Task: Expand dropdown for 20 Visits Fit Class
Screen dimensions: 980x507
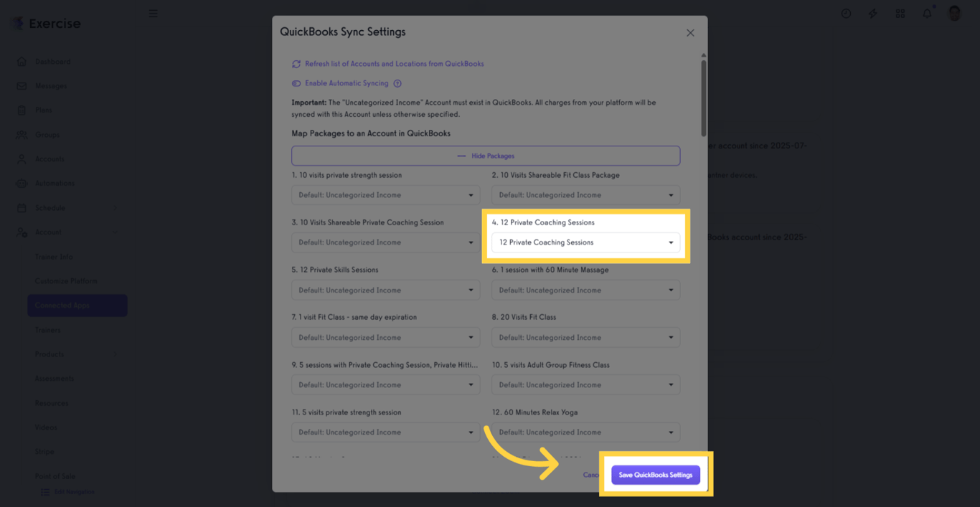Action: click(x=585, y=338)
